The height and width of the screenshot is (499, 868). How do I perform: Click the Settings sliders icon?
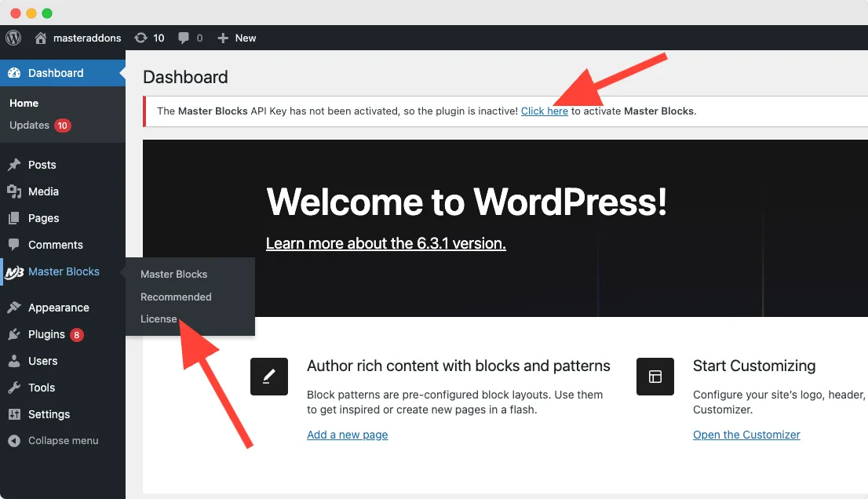pyautogui.click(x=14, y=413)
